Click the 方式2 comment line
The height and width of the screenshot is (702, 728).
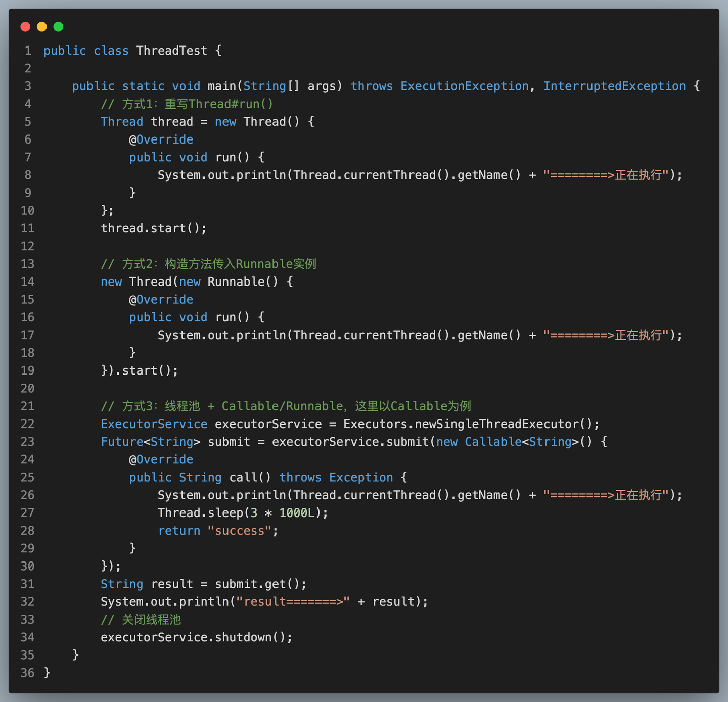(208, 264)
